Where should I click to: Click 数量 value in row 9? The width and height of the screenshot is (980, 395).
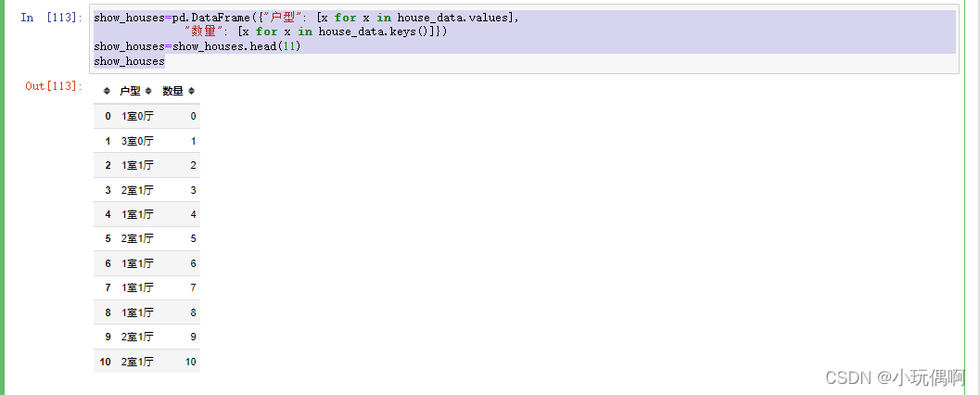tap(193, 337)
